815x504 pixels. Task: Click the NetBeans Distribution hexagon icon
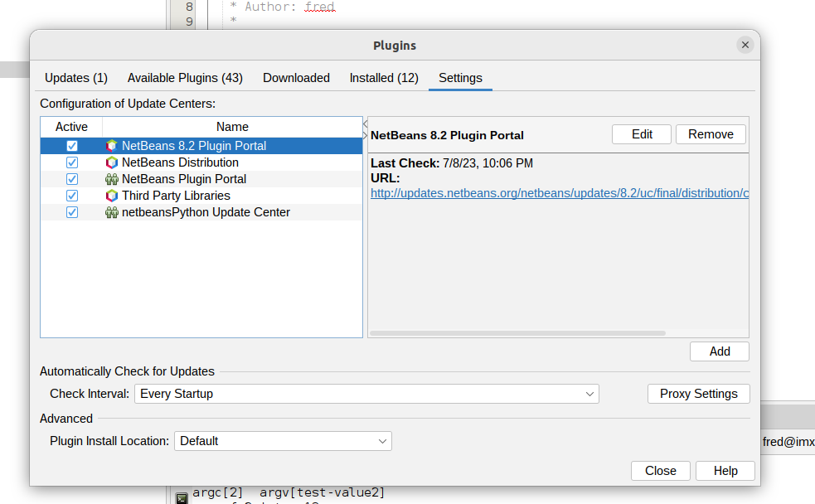[x=112, y=162]
